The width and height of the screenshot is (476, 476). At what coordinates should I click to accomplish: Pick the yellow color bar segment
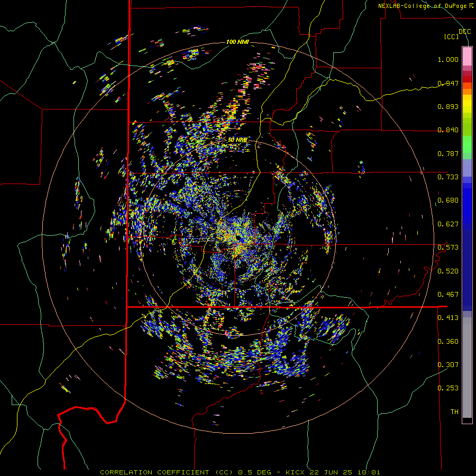coord(467,104)
